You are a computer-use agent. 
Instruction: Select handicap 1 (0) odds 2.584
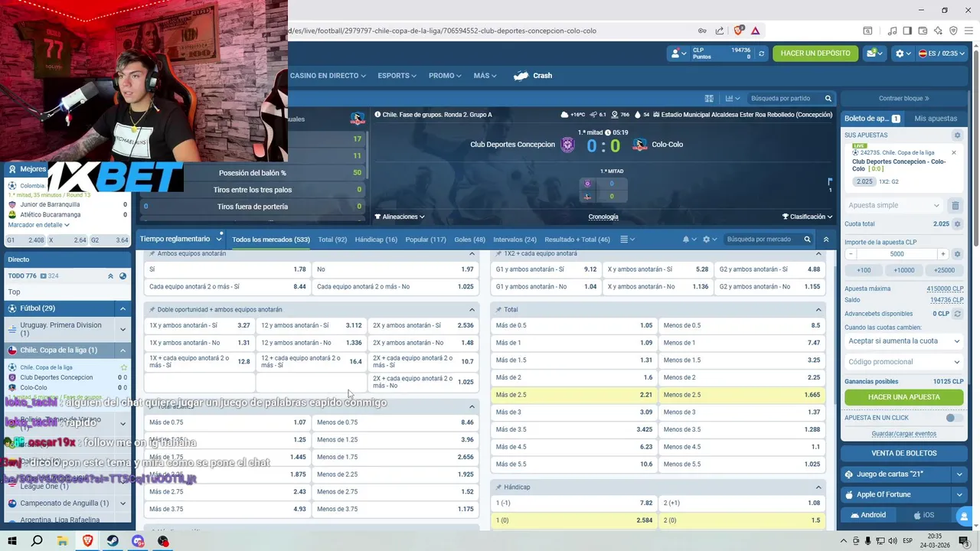[573, 520]
